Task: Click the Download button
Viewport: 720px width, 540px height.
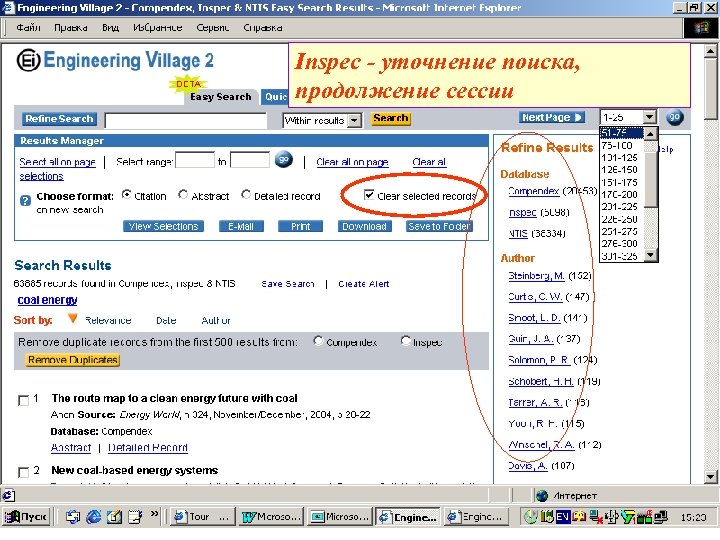Action: click(x=365, y=226)
